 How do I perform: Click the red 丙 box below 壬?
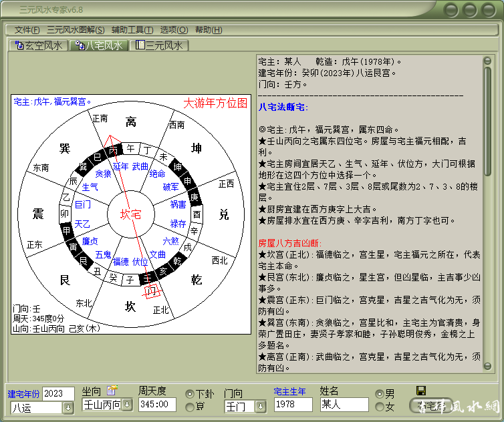[x=153, y=291]
